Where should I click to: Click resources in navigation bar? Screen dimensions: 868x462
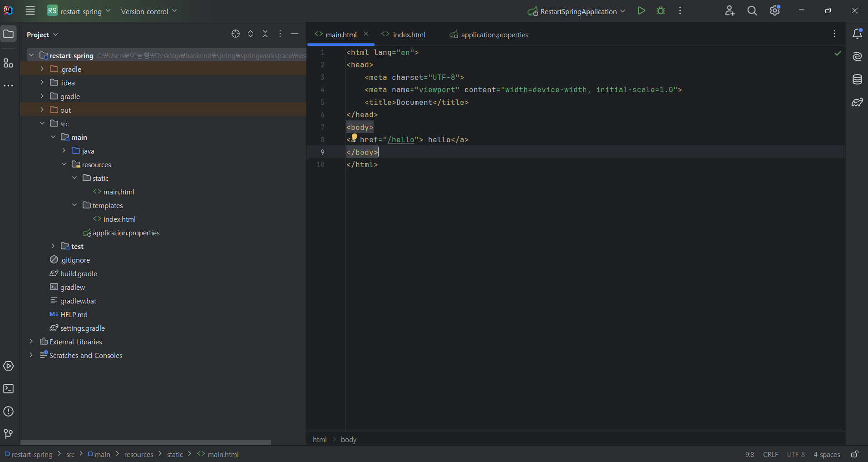(x=138, y=454)
